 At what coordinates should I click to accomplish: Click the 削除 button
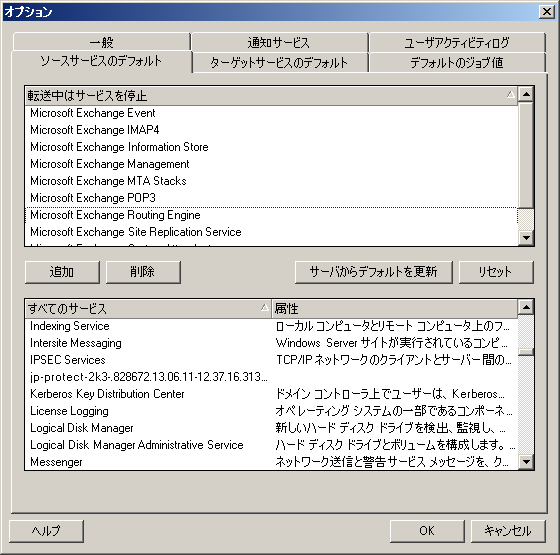point(143,272)
